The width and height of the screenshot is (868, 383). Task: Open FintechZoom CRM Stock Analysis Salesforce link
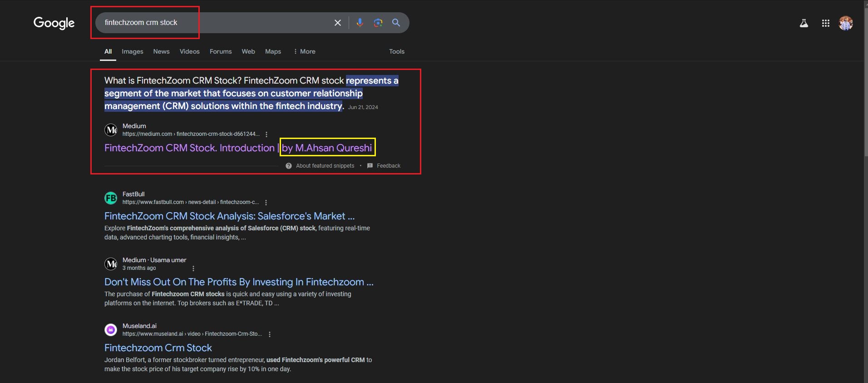click(229, 216)
